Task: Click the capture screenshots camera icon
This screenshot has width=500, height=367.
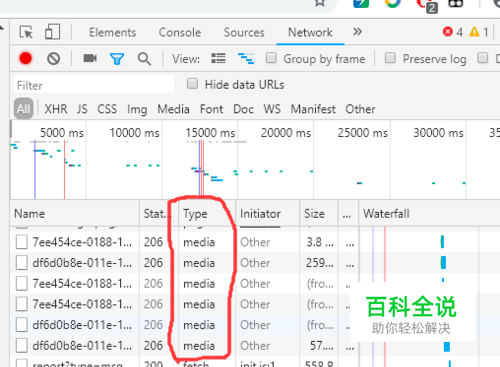Action: (x=90, y=58)
